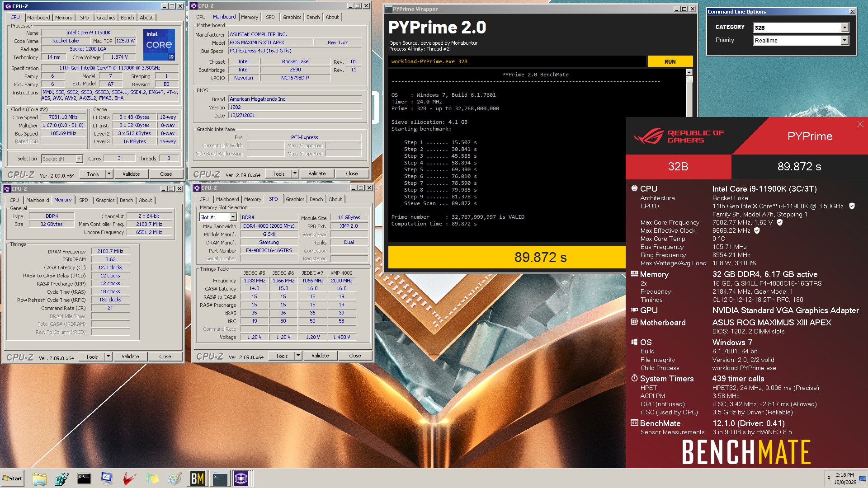The image size is (868, 488).
Task: Expand Tools arrow in CPU-Z Mainboard window
Action: 295,174
